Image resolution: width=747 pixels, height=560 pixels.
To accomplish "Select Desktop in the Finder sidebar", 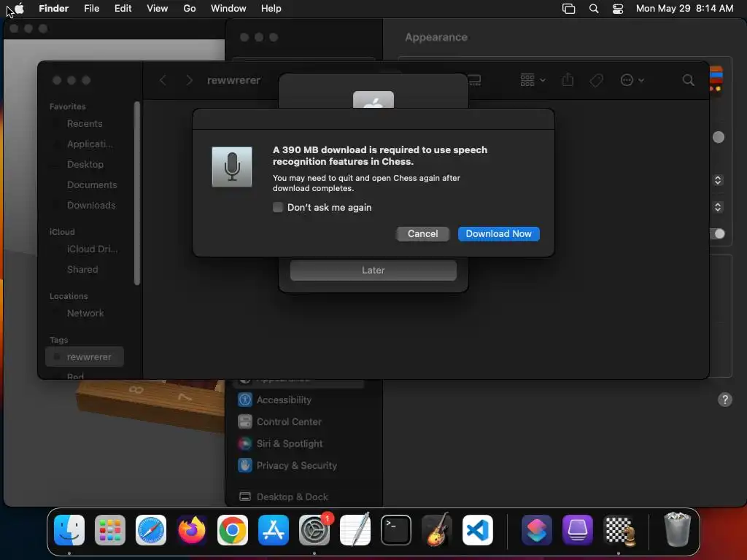I will point(85,164).
